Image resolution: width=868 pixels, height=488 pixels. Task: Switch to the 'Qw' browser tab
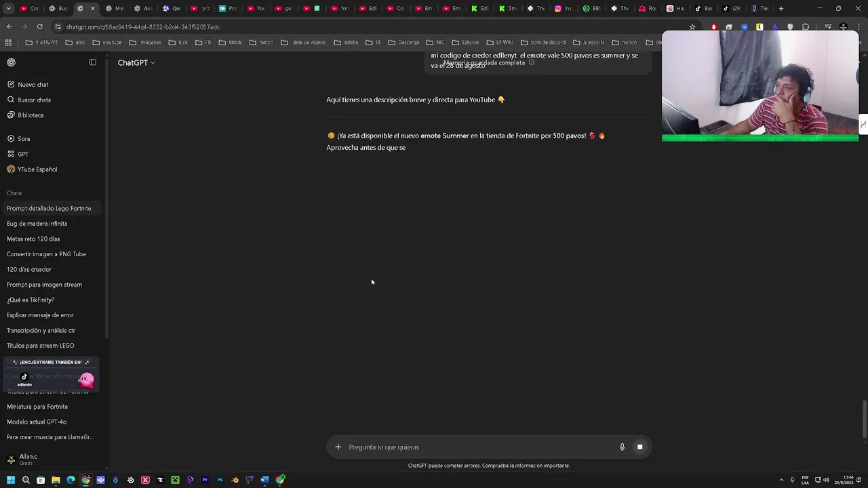(172, 8)
